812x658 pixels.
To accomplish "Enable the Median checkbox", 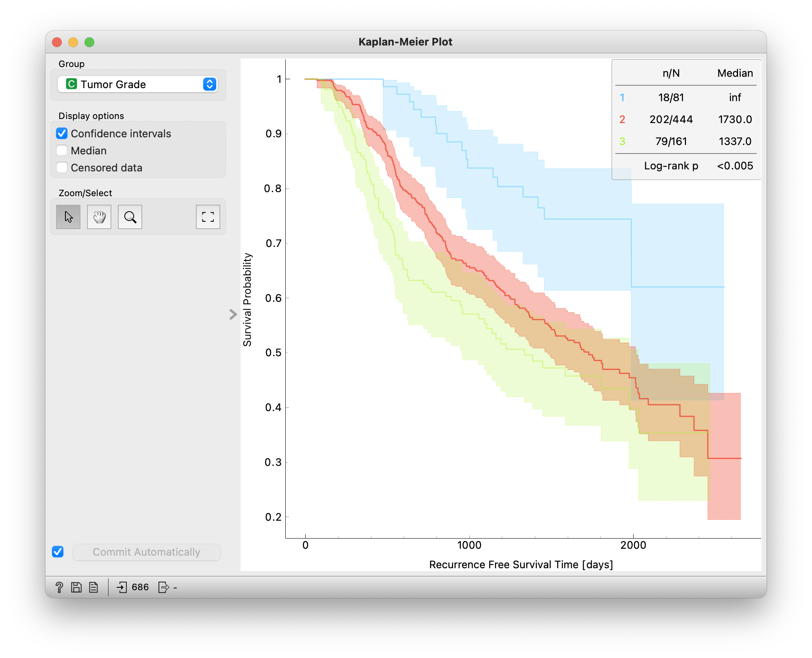I will [62, 151].
